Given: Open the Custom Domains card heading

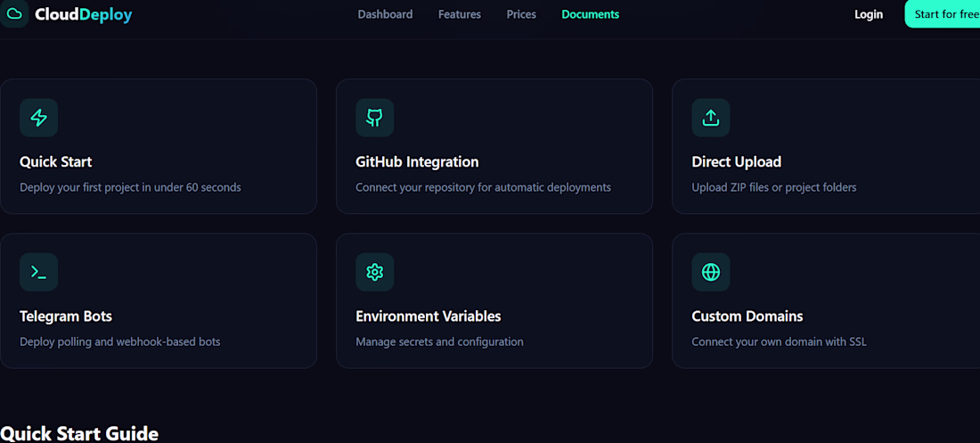Looking at the screenshot, I should coord(747,316).
